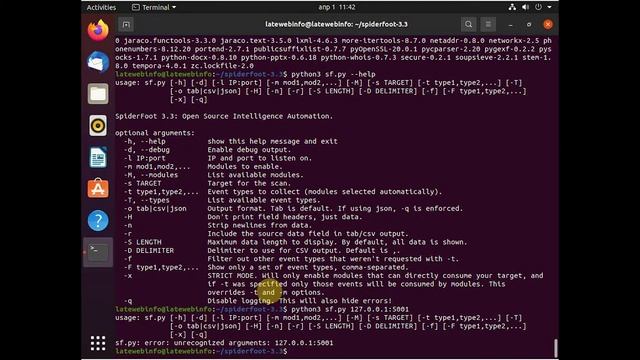Click the text 'SpiderFoot 3.3: Open Source Intelligence Automation.'
This screenshot has height=360, width=640.
point(224,116)
